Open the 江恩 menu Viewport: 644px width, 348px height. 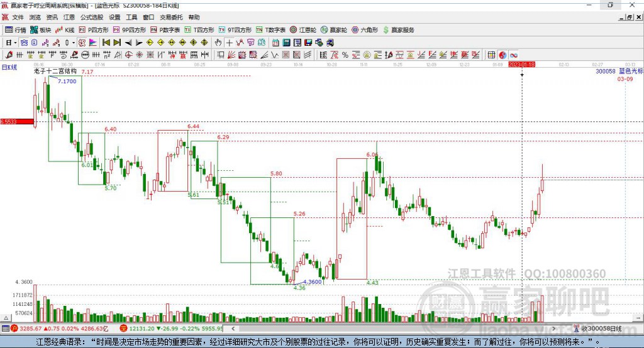(69, 17)
